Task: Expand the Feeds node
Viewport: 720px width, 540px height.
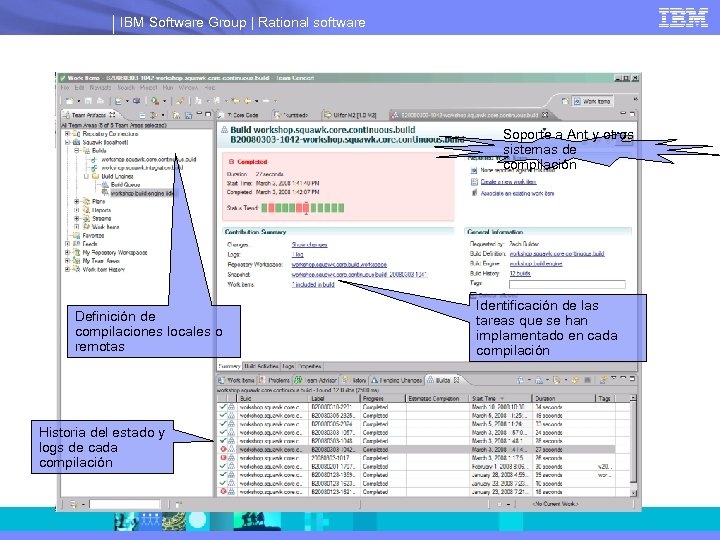Action: pyautogui.click(x=68, y=244)
